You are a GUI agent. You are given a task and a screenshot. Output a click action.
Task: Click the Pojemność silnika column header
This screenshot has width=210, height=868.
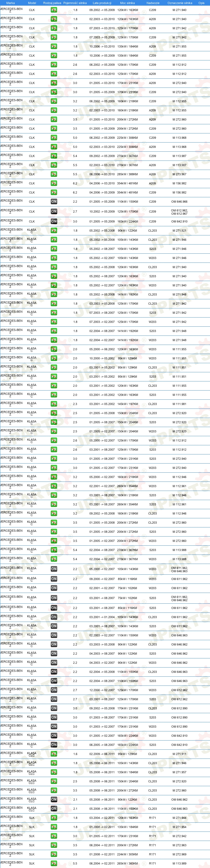point(75,3)
